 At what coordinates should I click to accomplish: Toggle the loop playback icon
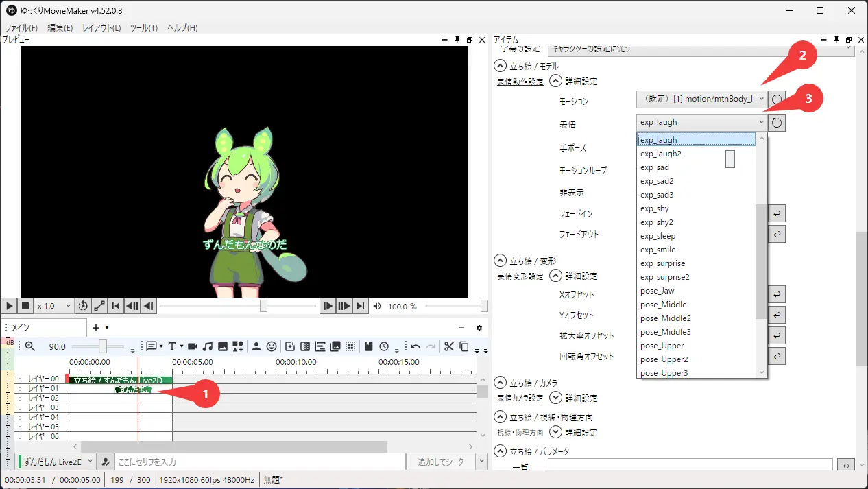tap(83, 306)
